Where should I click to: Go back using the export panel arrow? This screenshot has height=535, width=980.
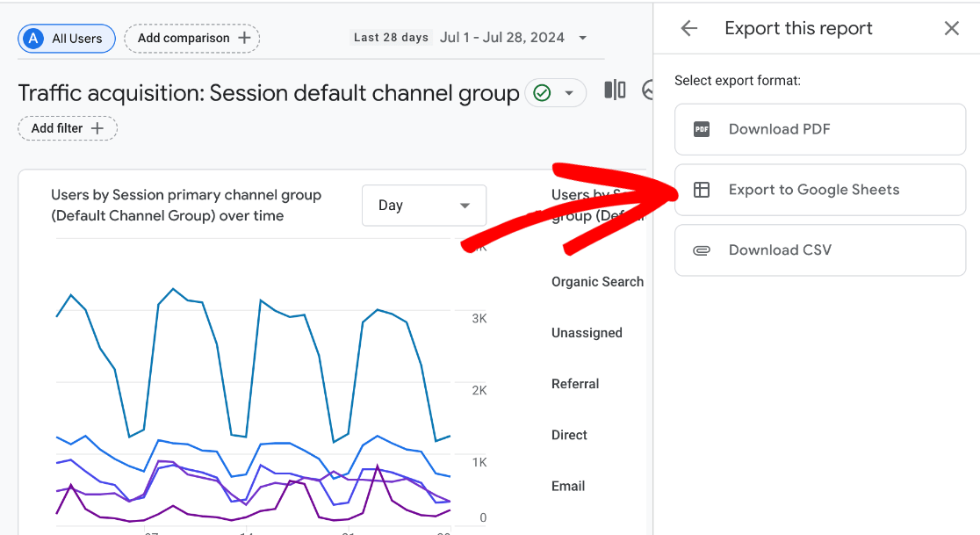[688, 28]
